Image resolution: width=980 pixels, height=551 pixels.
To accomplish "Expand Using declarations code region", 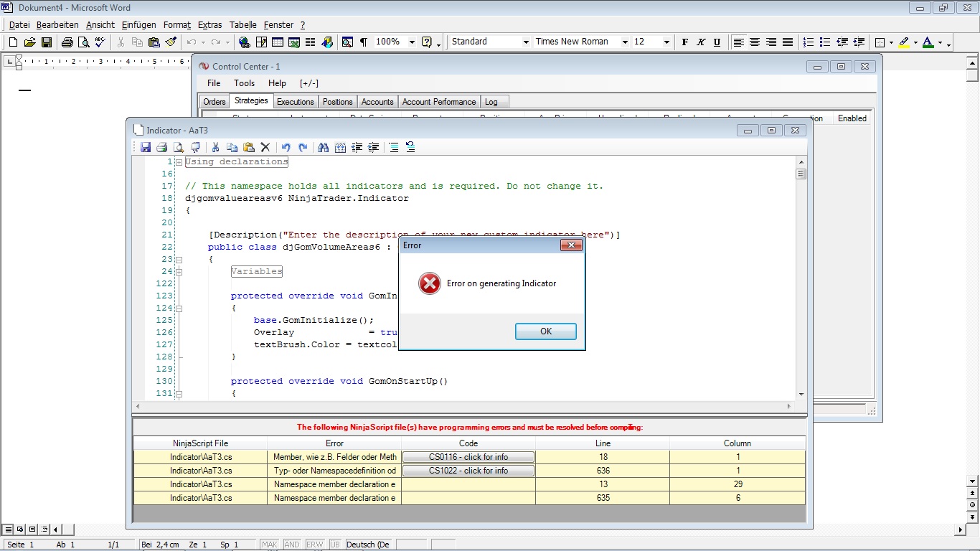I will pos(179,162).
